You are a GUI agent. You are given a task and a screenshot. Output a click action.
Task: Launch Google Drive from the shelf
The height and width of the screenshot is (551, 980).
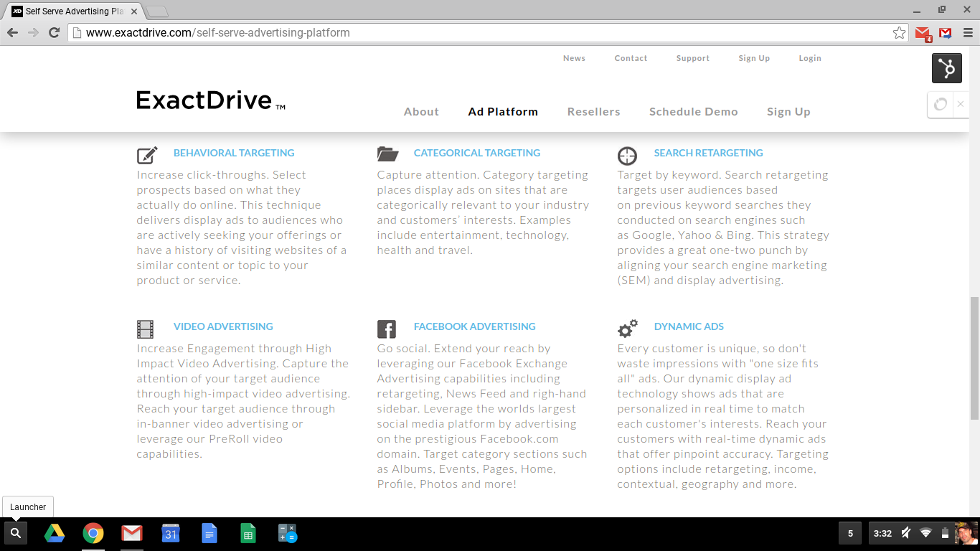pyautogui.click(x=55, y=533)
